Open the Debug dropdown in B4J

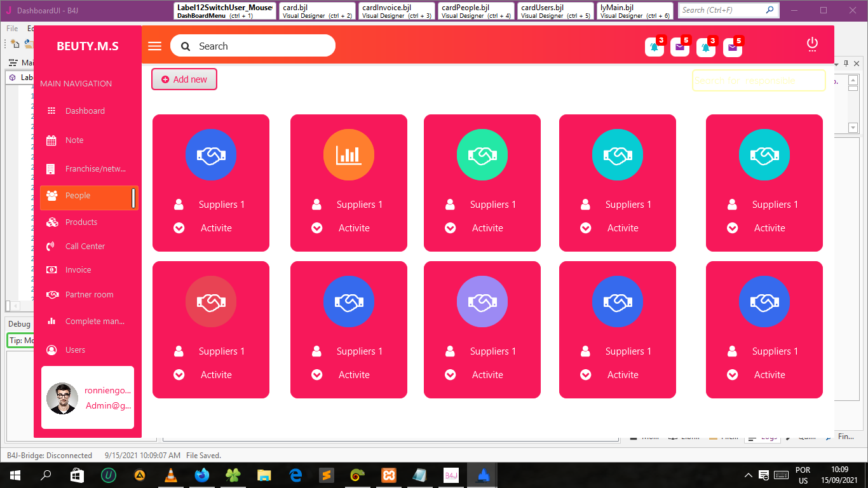click(19, 324)
